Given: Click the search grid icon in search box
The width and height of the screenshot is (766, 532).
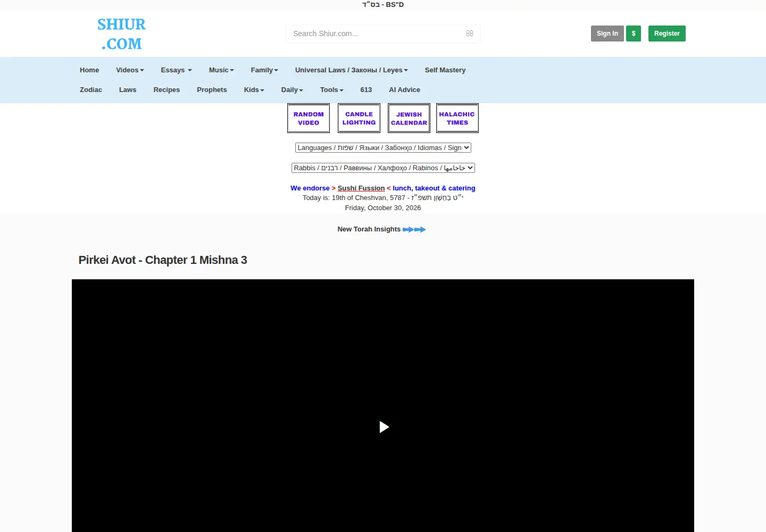Looking at the screenshot, I should coord(470,33).
